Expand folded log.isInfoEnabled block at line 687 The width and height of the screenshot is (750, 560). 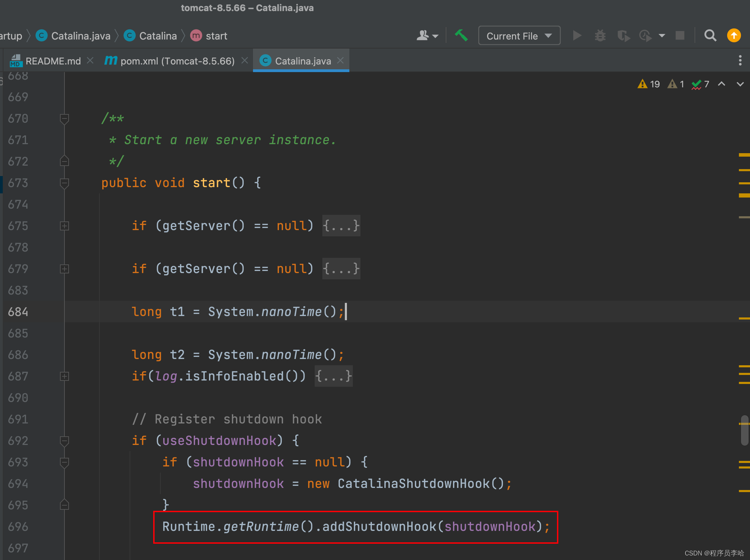pos(64,376)
